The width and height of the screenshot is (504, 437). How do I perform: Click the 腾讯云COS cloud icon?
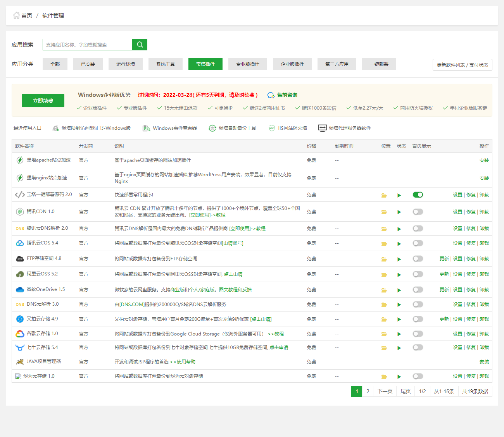point(20,243)
